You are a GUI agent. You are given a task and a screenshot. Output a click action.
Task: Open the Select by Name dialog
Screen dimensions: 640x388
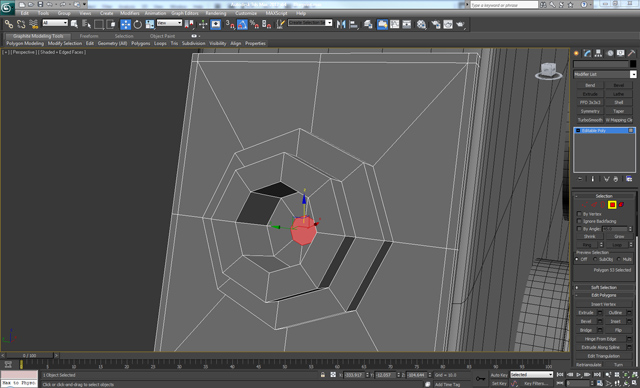pyautogui.click(x=87, y=24)
